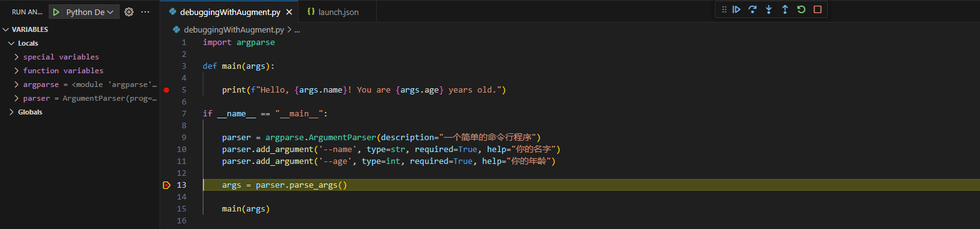This screenshot has height=229, width=980.
Task: Switch to the debuggingWithAugment.py tab
Action: coord(230,12)
